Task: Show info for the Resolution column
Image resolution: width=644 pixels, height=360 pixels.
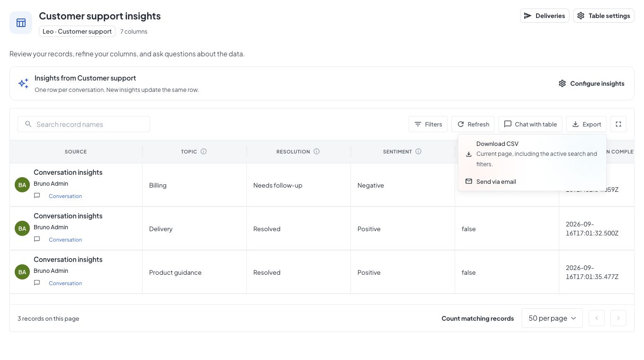Action: click(x=317, y=152)
